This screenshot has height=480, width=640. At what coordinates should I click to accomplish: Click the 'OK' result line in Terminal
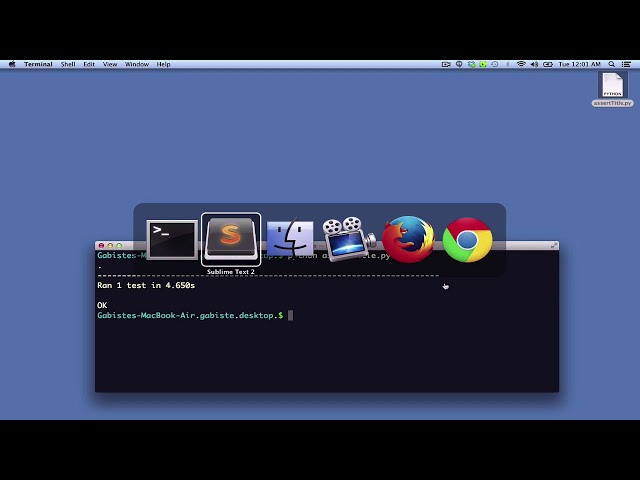click(x=102, y=305)
